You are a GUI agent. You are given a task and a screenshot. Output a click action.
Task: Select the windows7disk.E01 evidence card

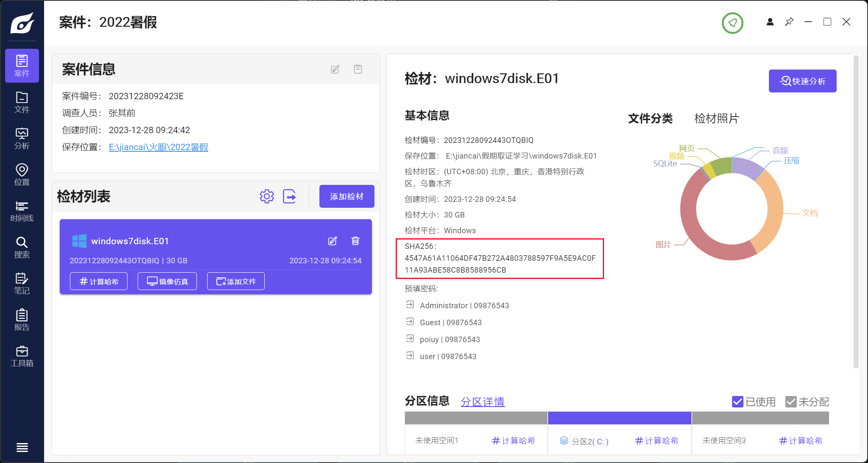(x=216, y=257)
